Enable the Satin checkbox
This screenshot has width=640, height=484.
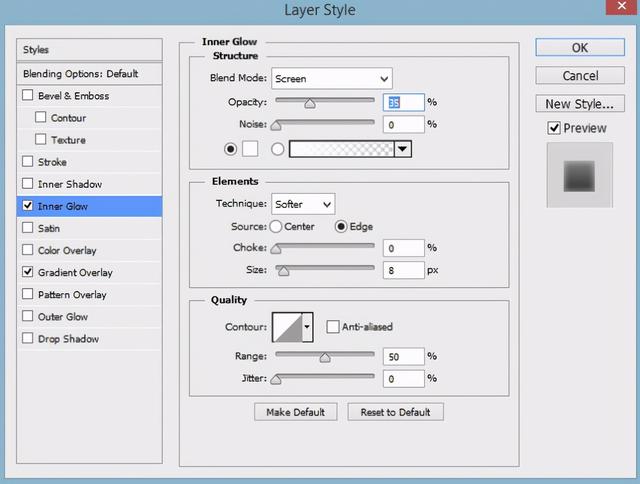(x=27, y=227)
